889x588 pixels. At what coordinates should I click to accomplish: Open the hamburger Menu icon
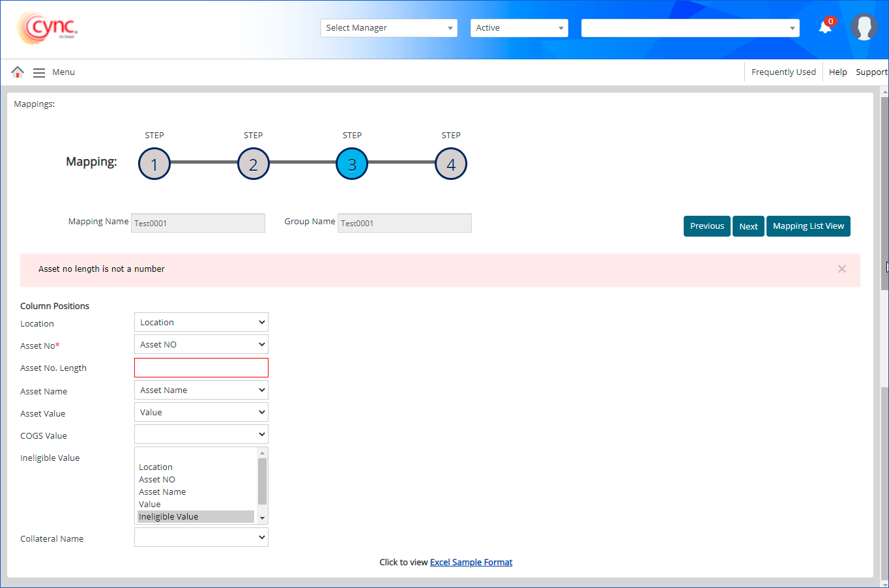pos(39,72)
